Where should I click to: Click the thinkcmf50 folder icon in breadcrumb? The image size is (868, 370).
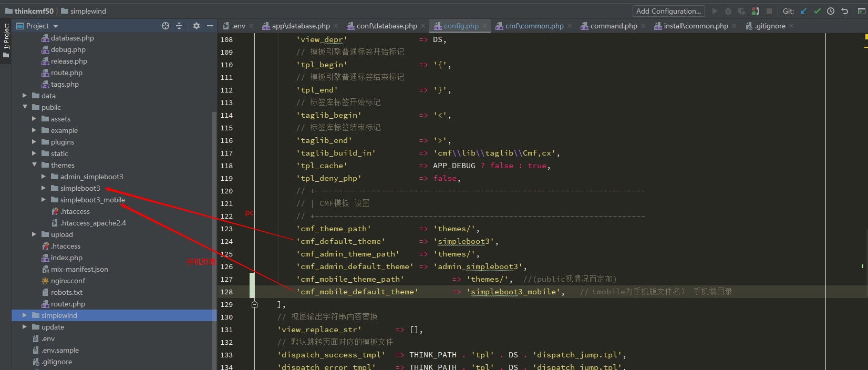coord(9,11)
